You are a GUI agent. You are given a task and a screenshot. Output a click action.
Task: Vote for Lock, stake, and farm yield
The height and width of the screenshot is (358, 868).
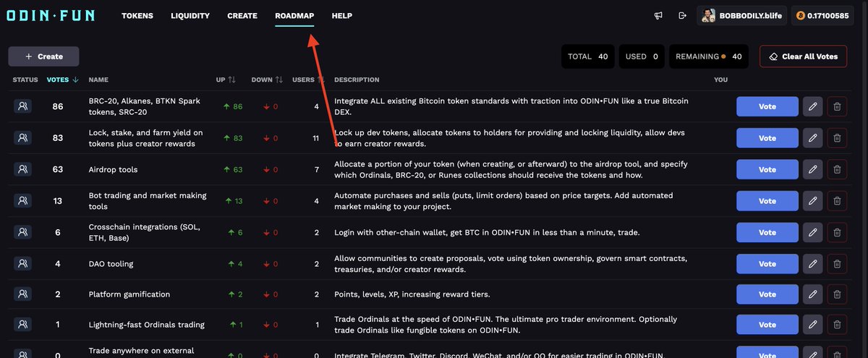(767, 138)
